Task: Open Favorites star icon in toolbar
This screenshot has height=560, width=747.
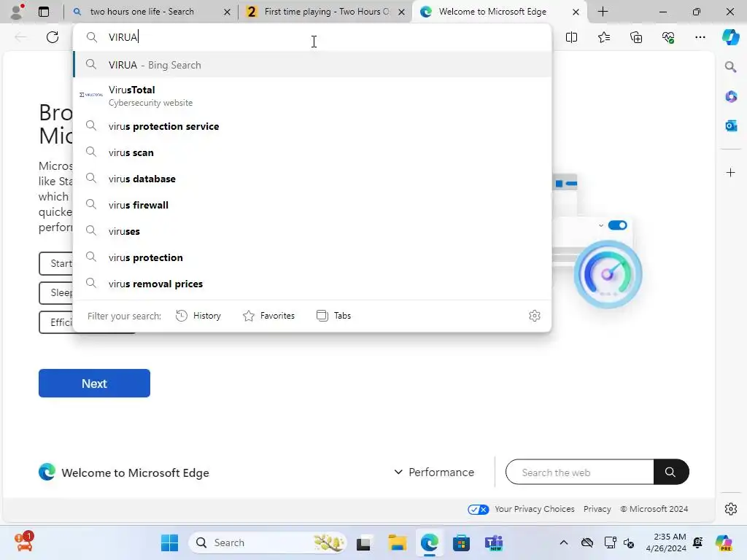Action: 603,37
